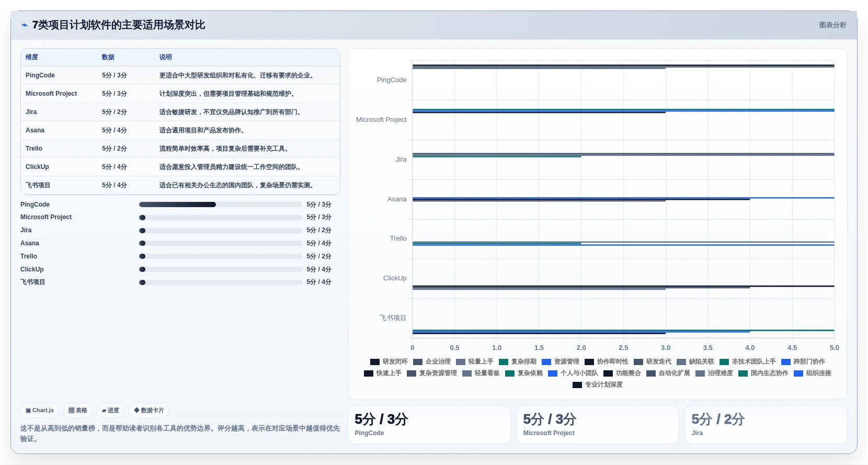Click the 飞书项目 progress bar
The height and width of the screenshot is (465, 868).
click(221, 282)
